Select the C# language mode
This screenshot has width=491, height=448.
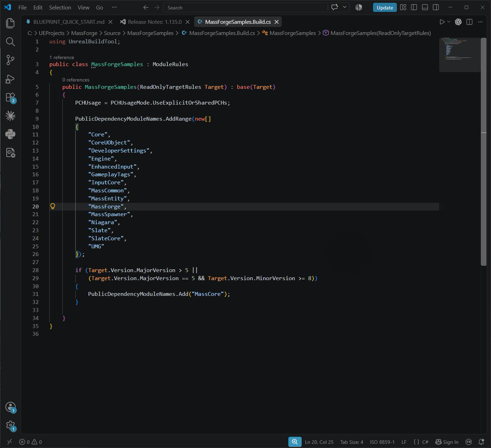click(x=425, y=442)
